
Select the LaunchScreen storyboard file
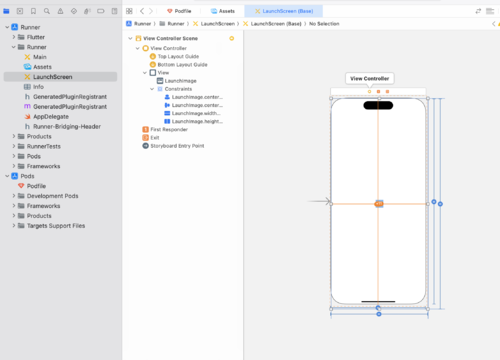60,77
